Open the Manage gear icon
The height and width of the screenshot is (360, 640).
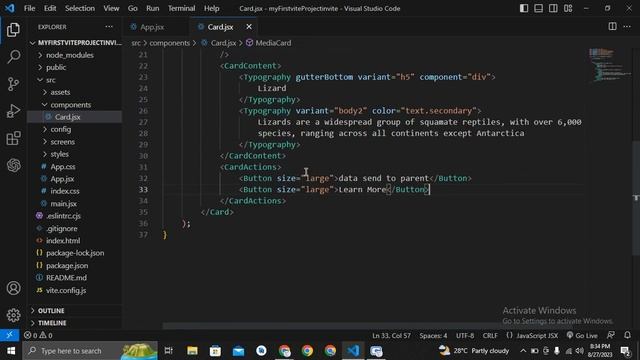tap(13, 315)
